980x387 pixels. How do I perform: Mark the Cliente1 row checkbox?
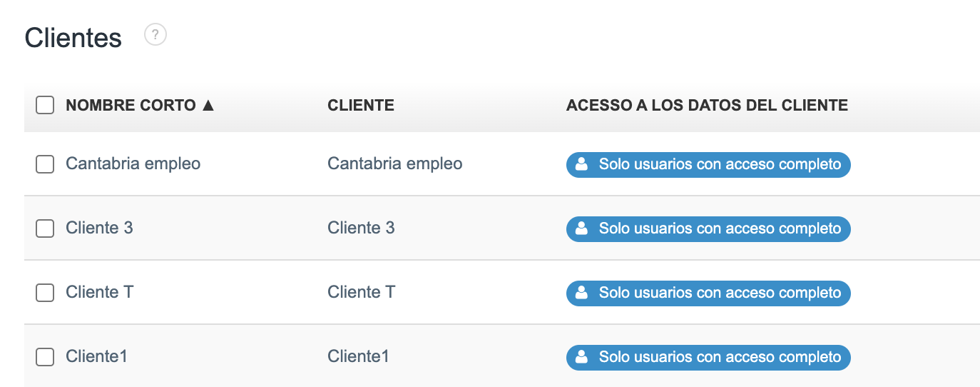45,357
